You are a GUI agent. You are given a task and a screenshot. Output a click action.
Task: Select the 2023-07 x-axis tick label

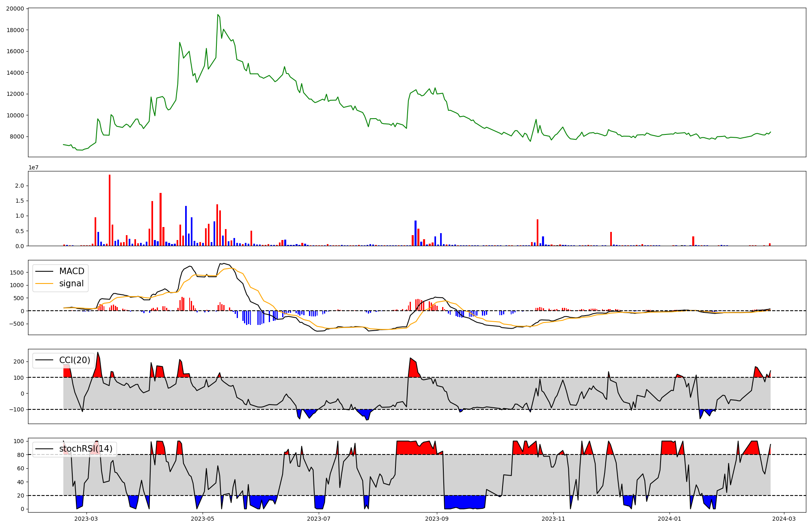click(x=319, y=519)
